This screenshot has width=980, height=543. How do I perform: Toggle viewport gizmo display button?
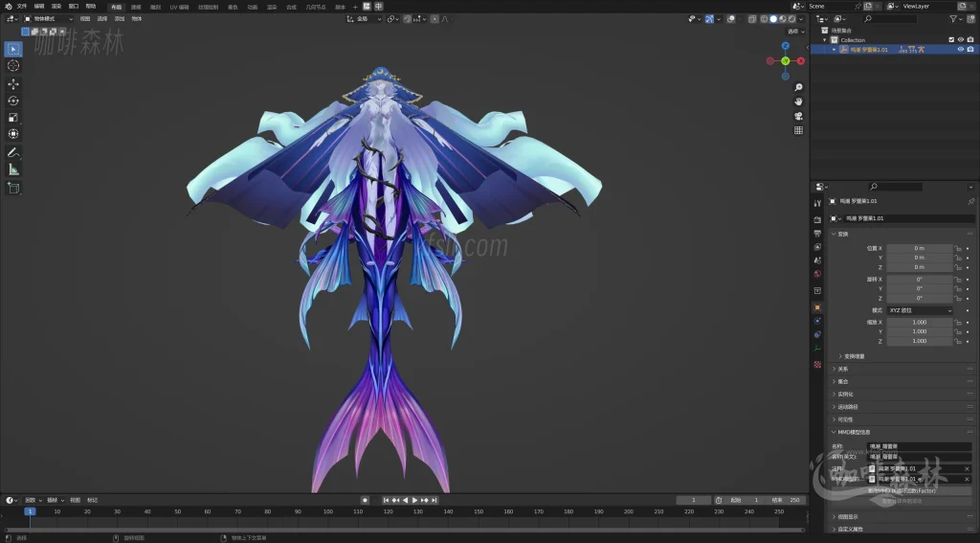[x=709, y=19]
